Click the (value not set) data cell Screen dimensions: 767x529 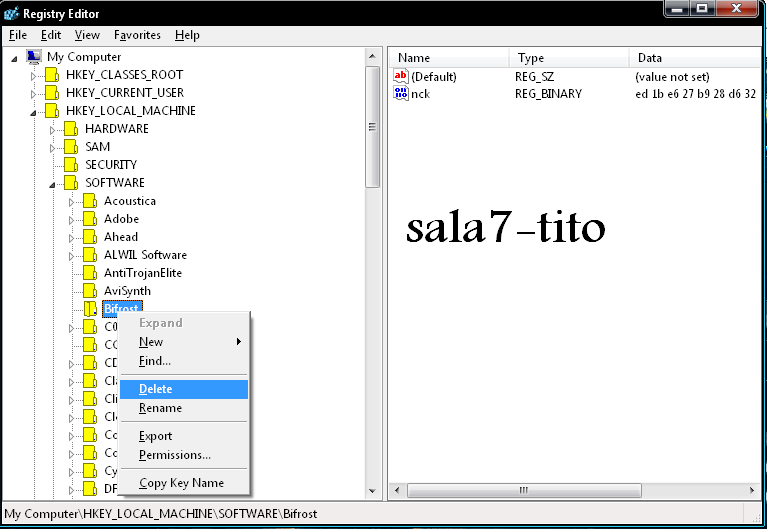pos(672,77)
